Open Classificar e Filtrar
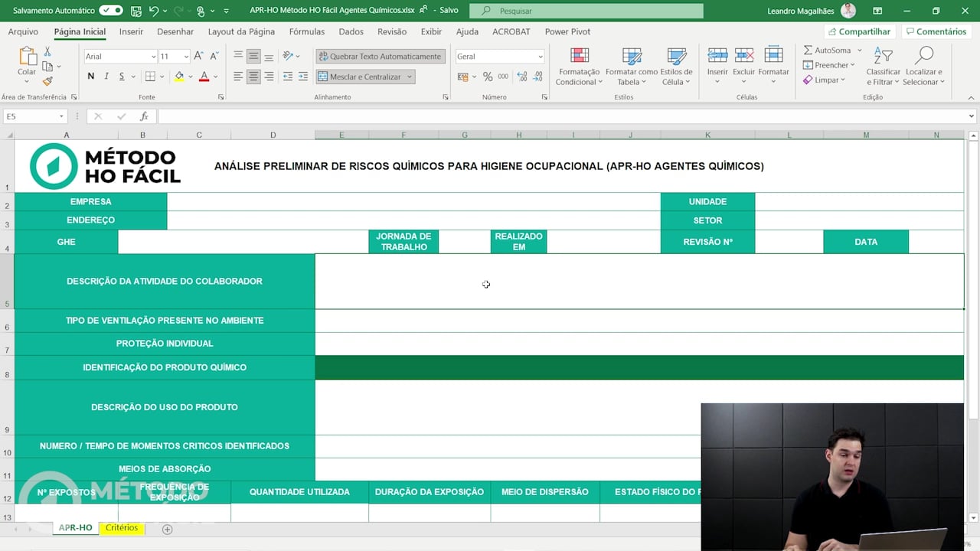The height and width of the screenshot is (551, 980). click(884, 66)
